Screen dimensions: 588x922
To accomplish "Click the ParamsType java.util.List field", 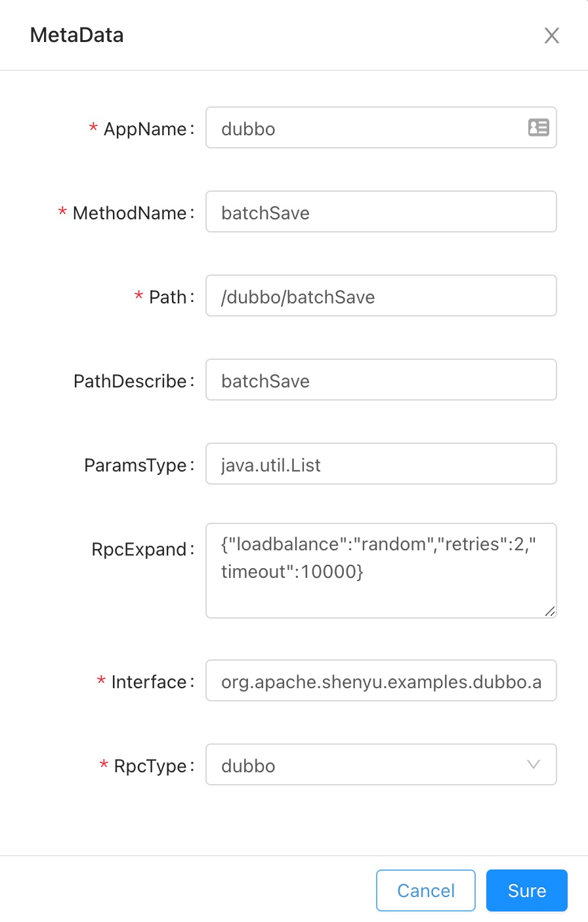I will 381,464.
